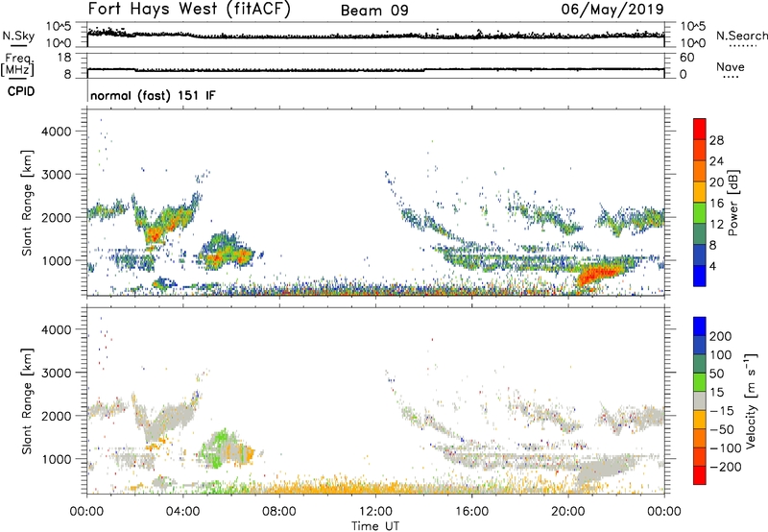Click the '60' Nave axis value

pyautogui.click(x=686, y=58)
